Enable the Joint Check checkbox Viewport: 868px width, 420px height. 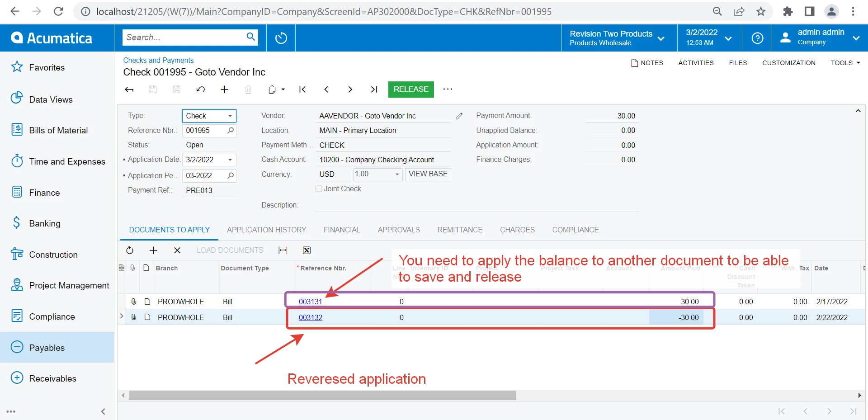pos(319,189)
